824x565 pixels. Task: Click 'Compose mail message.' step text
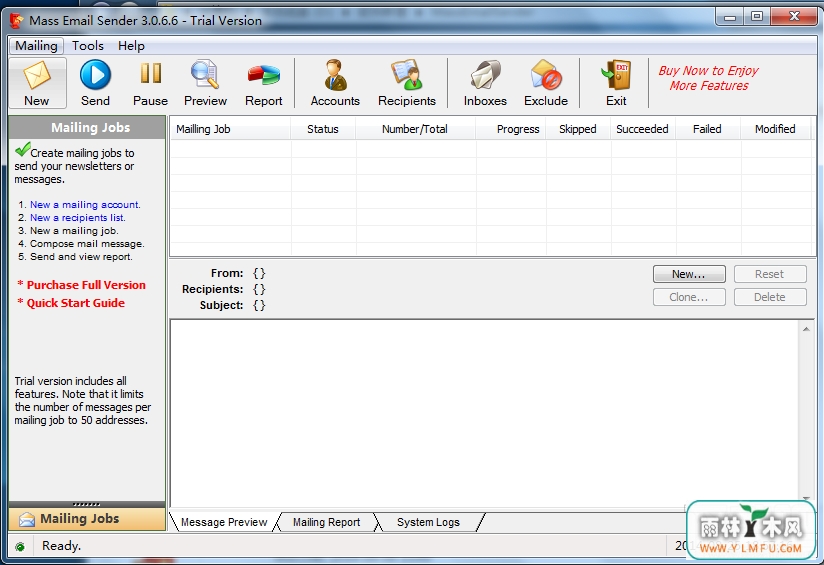(87, 244)
